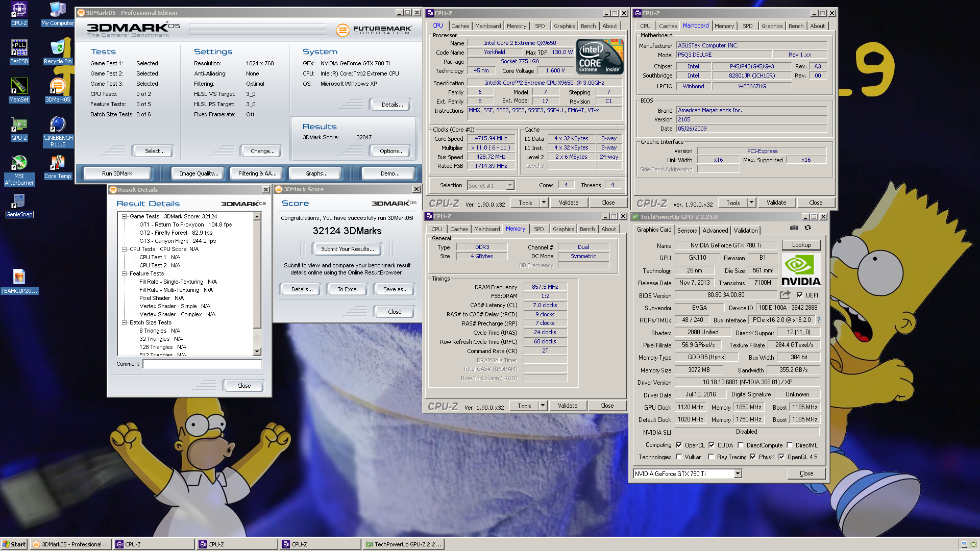Click Submit Your Results button
The height and width of the screenshot is (551, 980).
coord(347,249)
